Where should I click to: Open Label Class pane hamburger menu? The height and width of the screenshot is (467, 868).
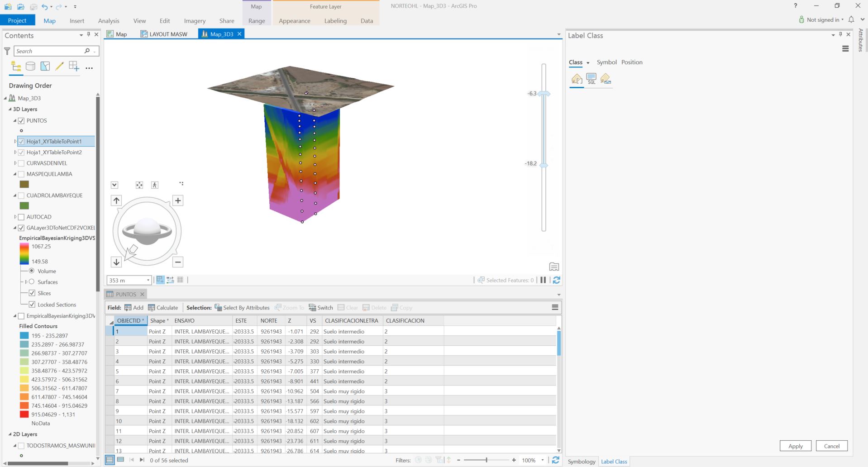(845, 49)
